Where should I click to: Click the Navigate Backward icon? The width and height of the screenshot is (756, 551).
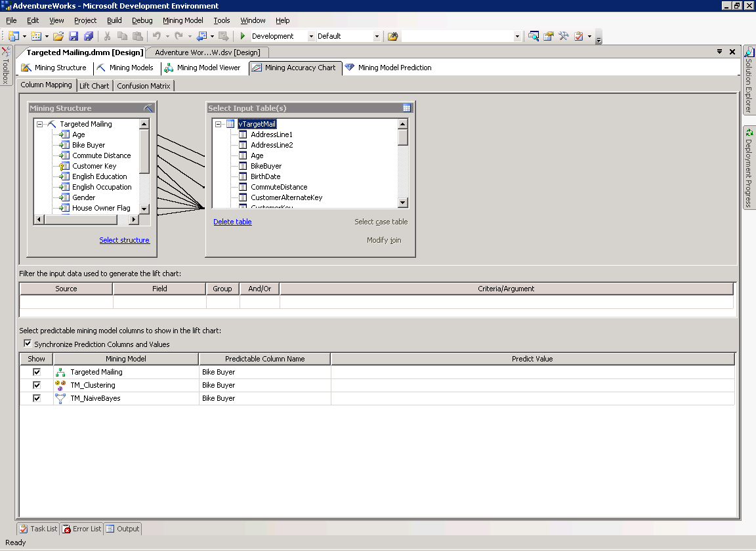coord(201,36)
